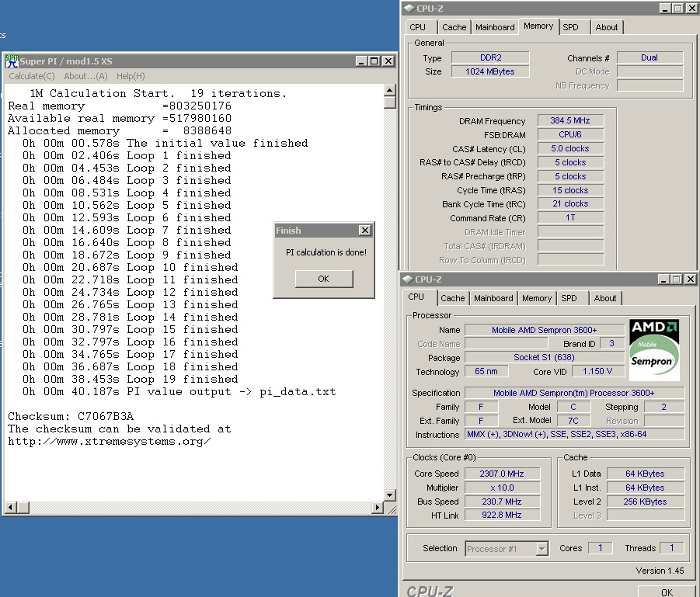The height and width of the screenshot is (597, 700).
Task: Click '1M Calculation Start. 19 iterations.' line
Action: click(x=158, y=94)
